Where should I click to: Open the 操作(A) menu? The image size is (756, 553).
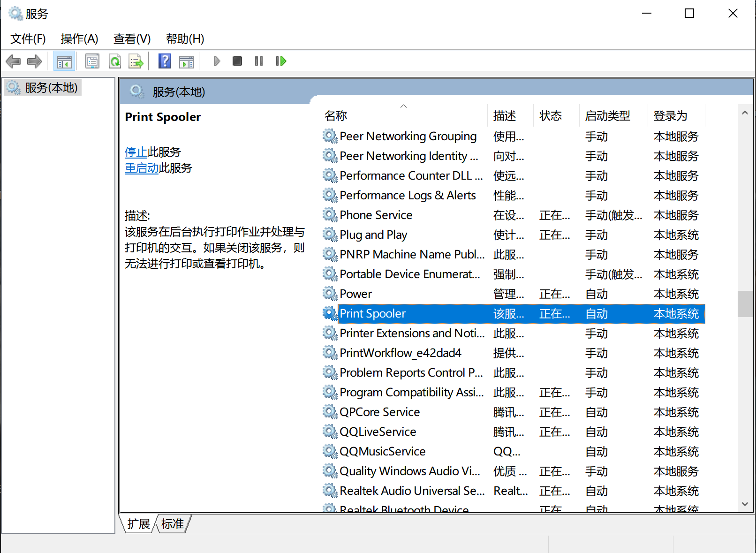pos(79,39)
